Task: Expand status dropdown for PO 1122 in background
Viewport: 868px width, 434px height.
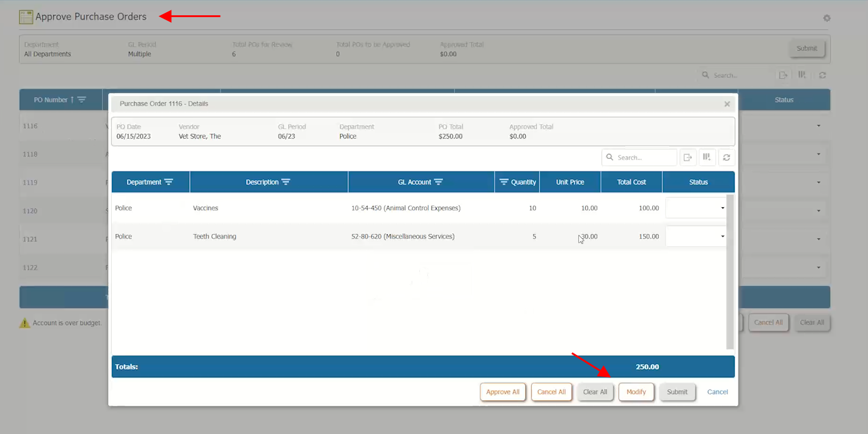Action: coord(818,267)
